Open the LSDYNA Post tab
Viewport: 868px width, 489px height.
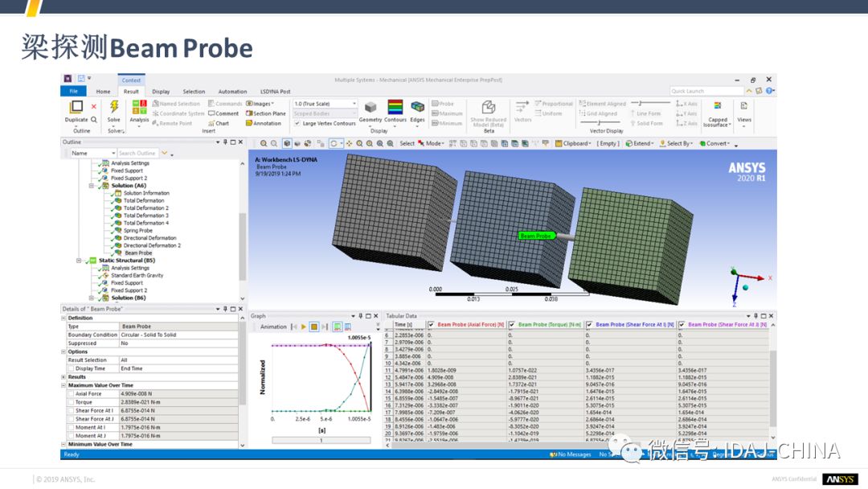click(275, 92)
